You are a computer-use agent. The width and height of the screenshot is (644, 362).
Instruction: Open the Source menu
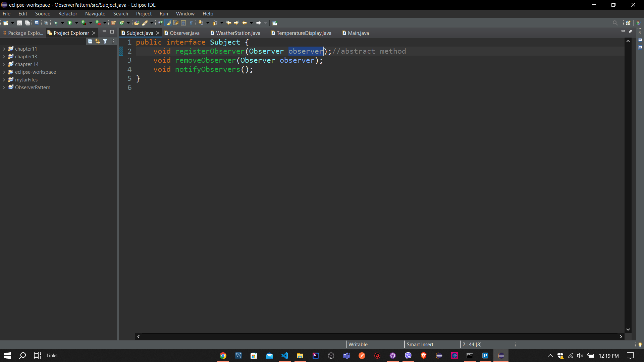coord(43,14)
